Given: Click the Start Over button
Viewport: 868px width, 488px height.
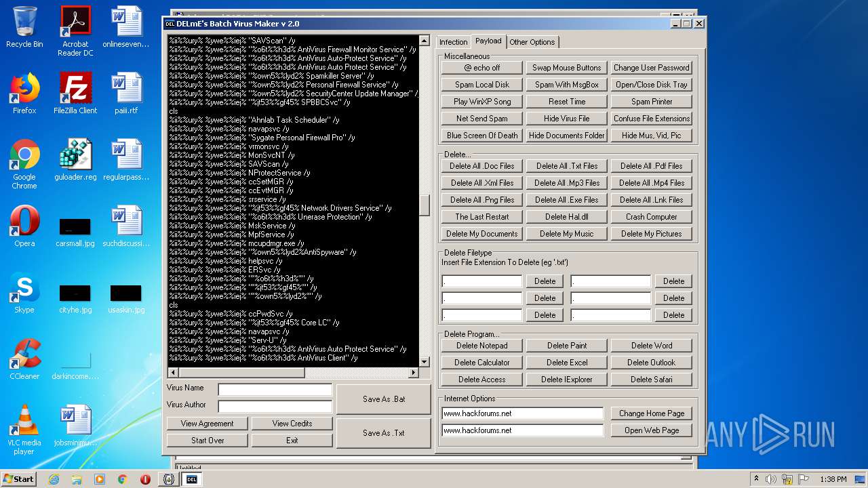Looking at the screenshot, I should click(208, 441).
